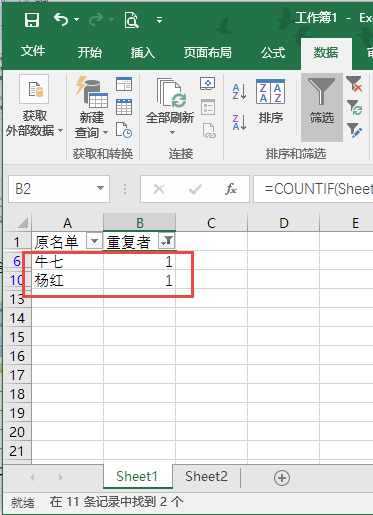
Task: Click Reapply filter icon
Action: coord(355,107)
